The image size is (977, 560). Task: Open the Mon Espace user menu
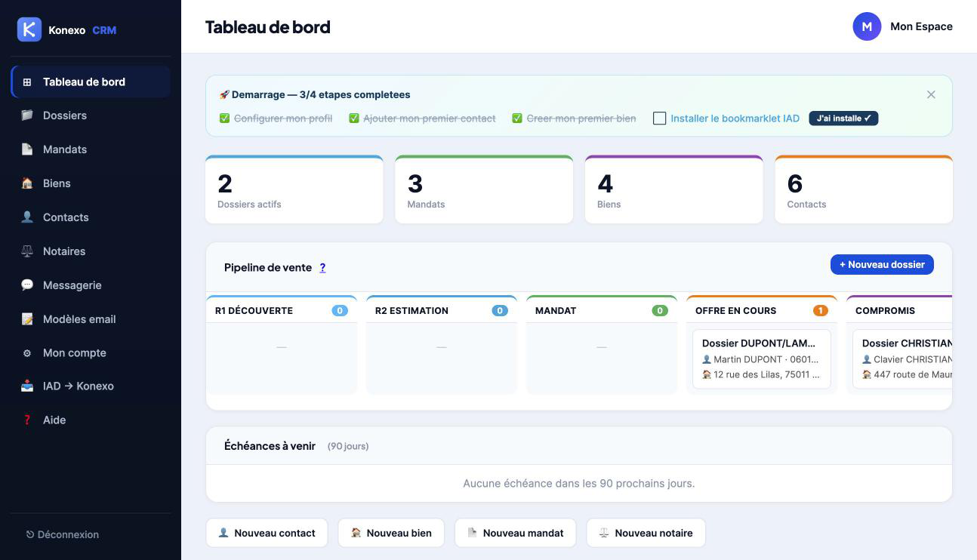pos(902,26)
